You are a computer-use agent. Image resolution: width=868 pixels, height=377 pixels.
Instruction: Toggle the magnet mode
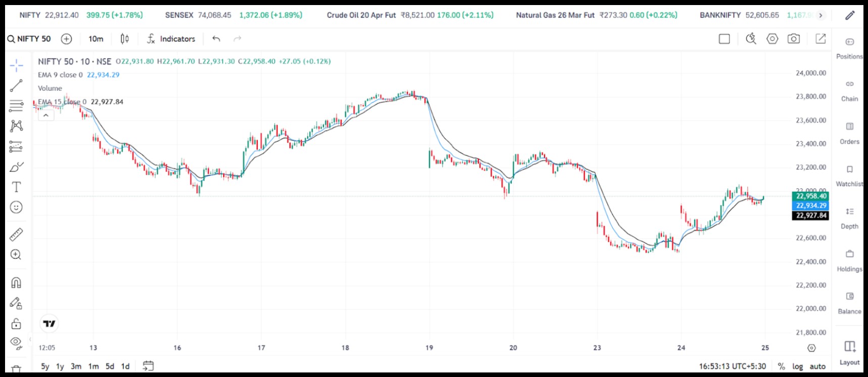click(16, 283)
